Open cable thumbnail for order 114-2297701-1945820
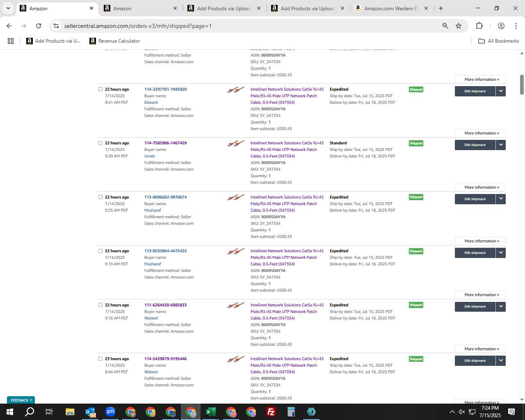The image size is (525, 420). pyautogui.click(x=236, y=89)
